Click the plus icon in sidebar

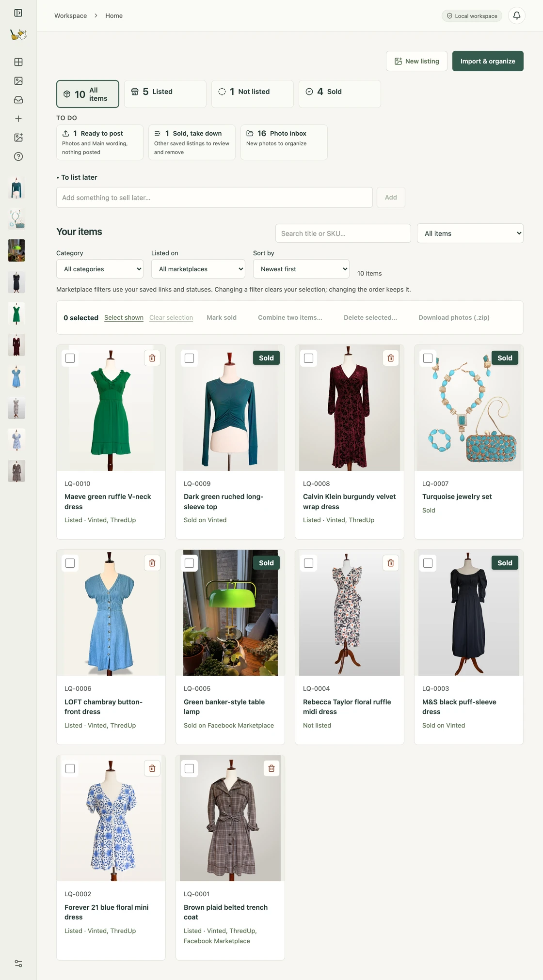(x=18, y=119)
